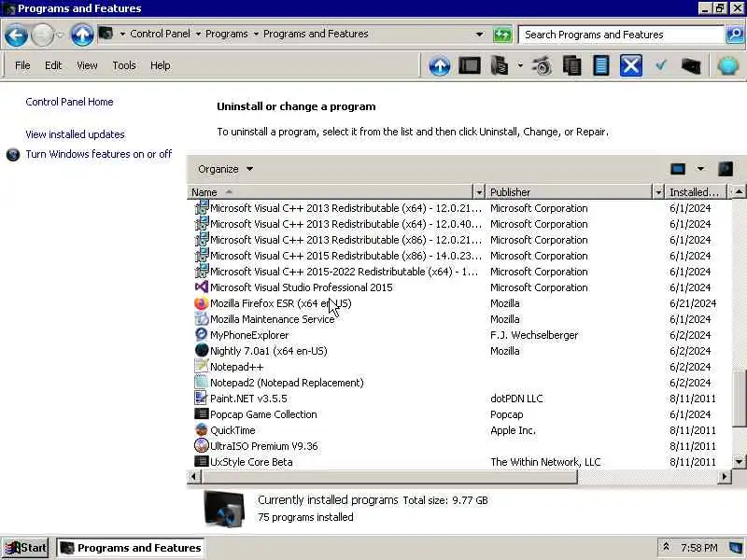Click the blue Up arrow beside the address bar
This screenshot has width=747, height=560.
coord(82,35)
